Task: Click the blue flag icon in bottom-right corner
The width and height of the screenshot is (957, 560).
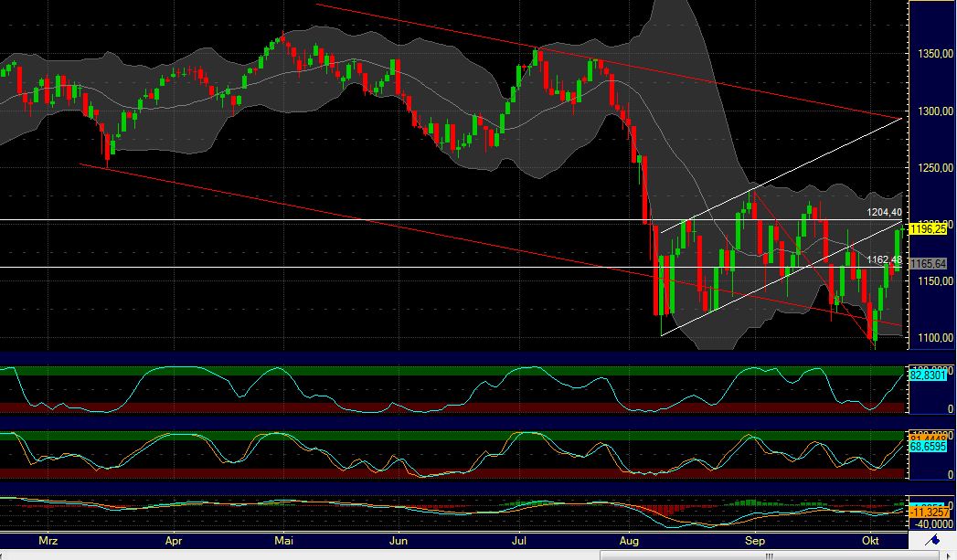Action: pos(931,539)
